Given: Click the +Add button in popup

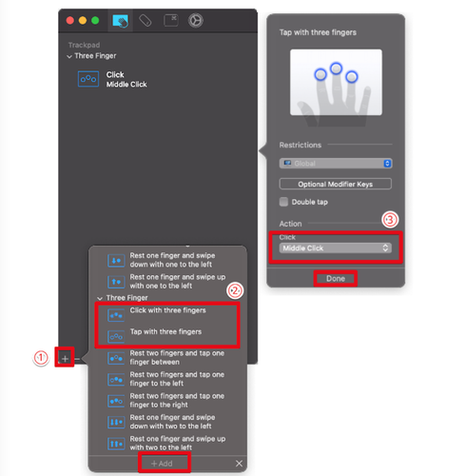Looking at the screenshot, I should point(162,464).
